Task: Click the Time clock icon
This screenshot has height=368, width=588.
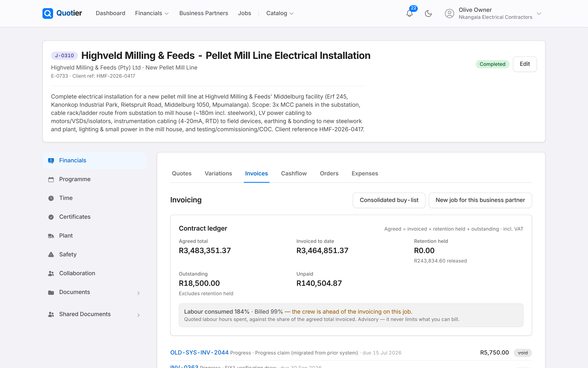Action: tap(51, 198)
